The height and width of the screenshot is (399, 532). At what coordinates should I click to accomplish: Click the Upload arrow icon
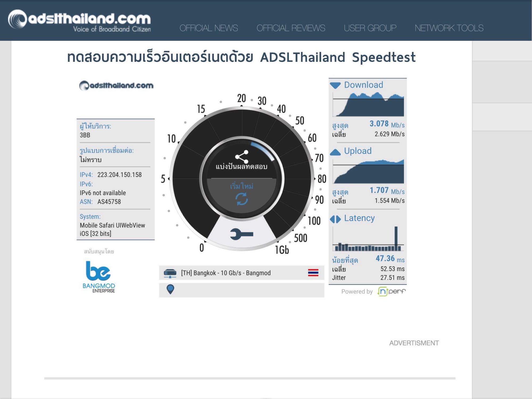click(335, 152)
